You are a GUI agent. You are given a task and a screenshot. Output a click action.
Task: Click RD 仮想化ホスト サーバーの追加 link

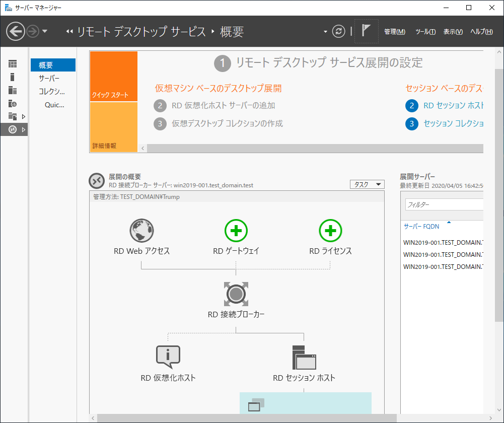224,105
